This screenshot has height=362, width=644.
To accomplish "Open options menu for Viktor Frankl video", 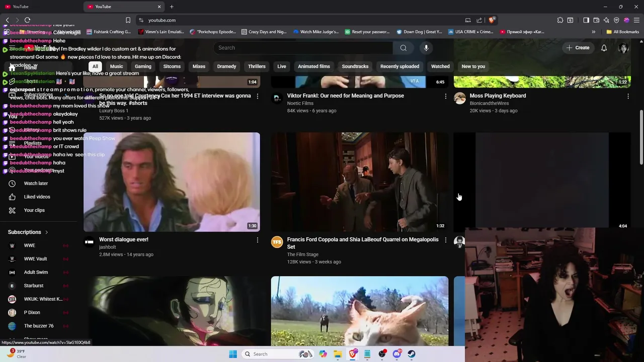I will click(x=445, y=96).
